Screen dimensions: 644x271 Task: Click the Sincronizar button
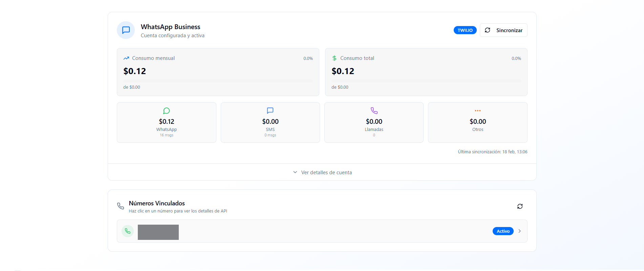tap(503, 30)
